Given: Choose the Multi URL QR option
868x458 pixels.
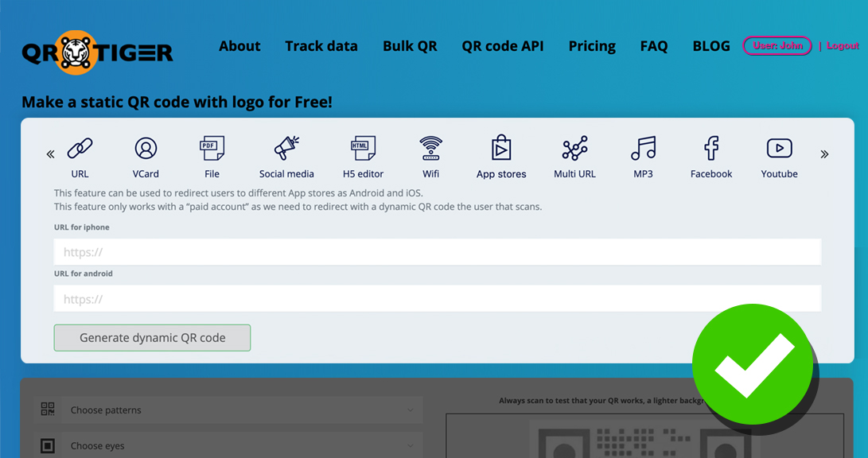Looking at the screenshot, I should (574, 155).
